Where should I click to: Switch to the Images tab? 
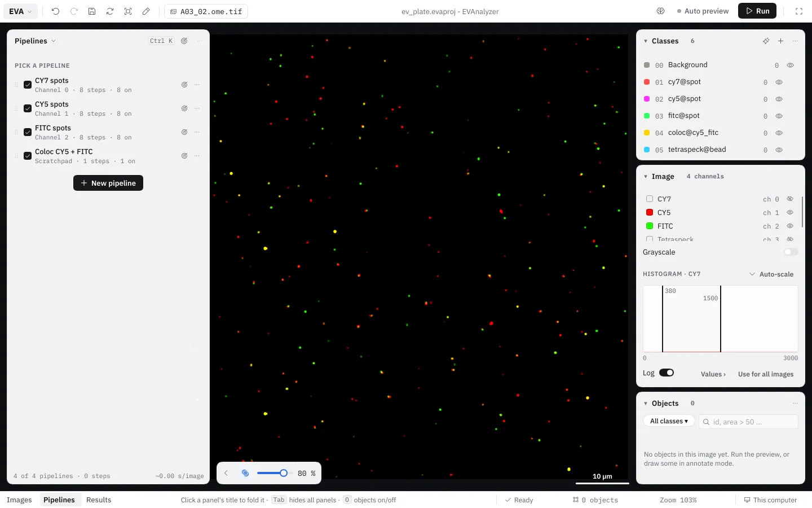coord(19,500)
